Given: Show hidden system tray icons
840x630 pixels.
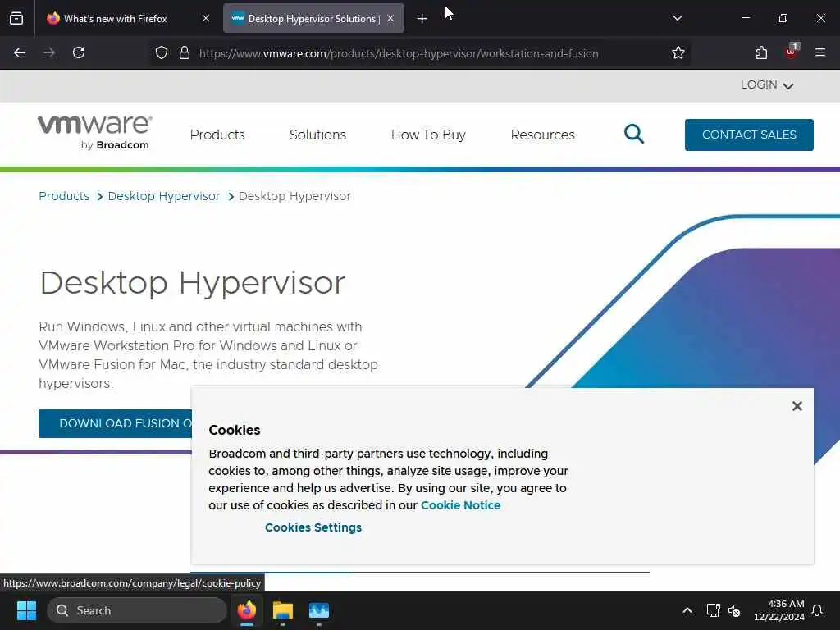Looking at the screenshot, I should point(687,610).
